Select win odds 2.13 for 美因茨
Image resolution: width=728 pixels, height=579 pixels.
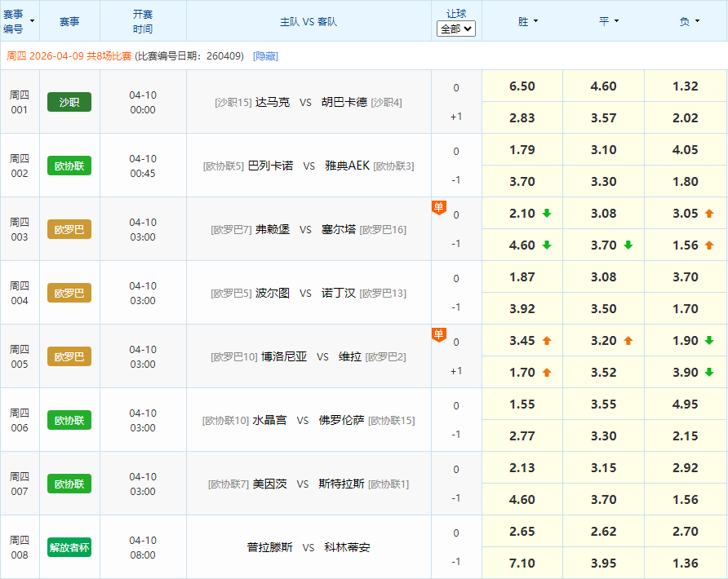click(x=522, y=467)
